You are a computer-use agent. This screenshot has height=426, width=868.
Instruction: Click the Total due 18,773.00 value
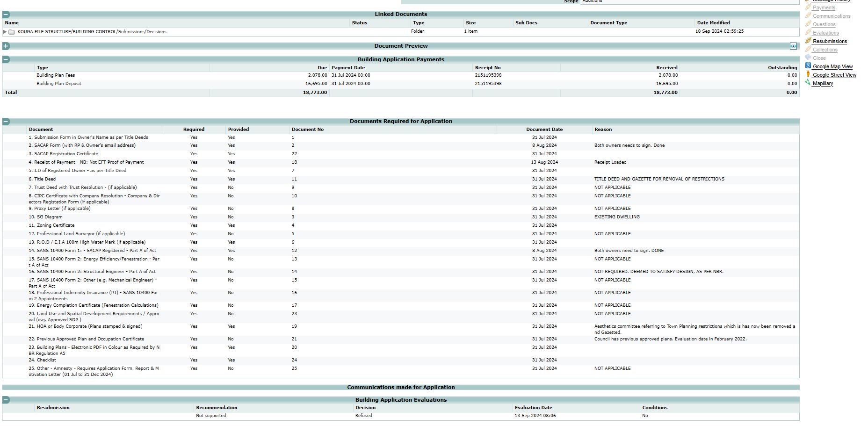(x=315, y=93)
